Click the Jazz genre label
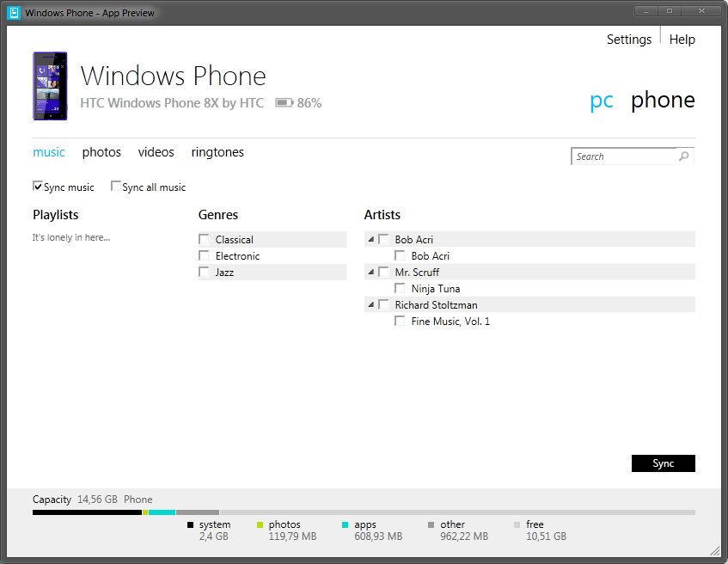The height and width of the screenshot is (564, 728). pyautogui.click(x=224, y=273)
